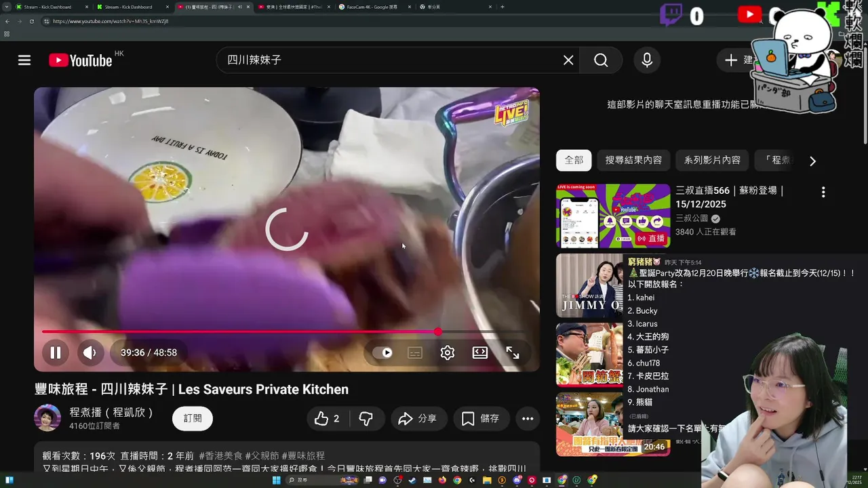Open 三叔直播566 live video thumbnail
868x488 pixels.
[x=613, y=216]
